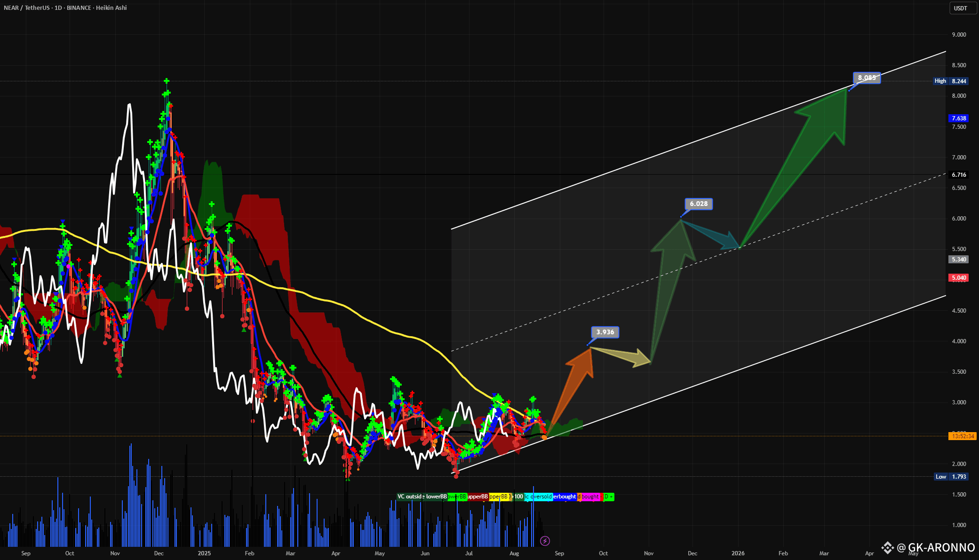Click the High 8.244 price tag
Viewport: 979px width, 560px height.
[951, 81]
